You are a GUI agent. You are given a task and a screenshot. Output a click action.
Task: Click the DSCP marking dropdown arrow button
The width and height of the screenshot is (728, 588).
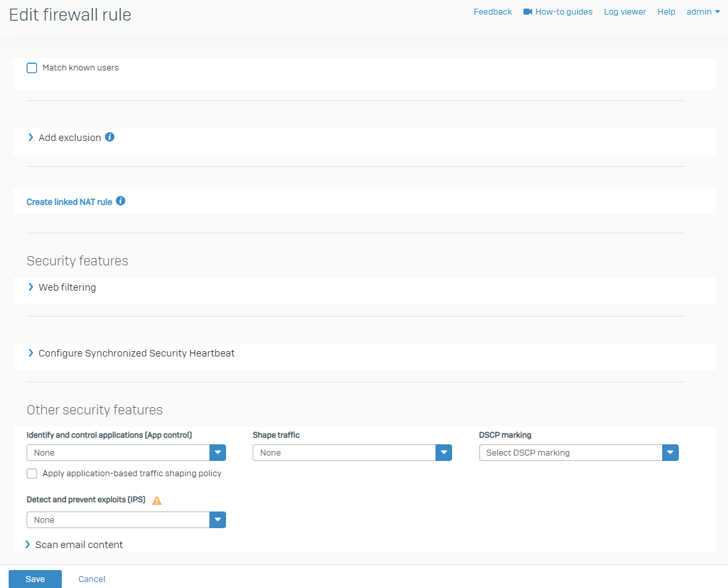click(670, 453)
